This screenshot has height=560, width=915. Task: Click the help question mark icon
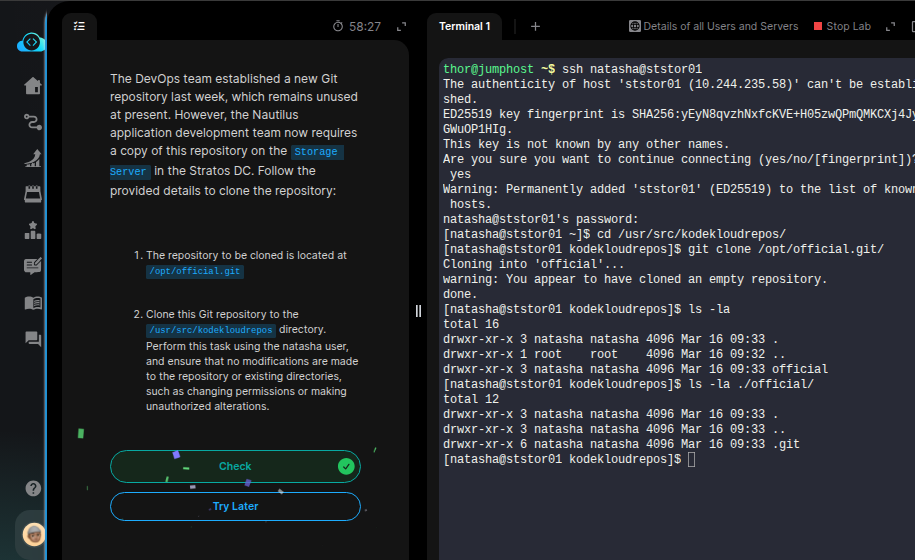coord(33,489)
